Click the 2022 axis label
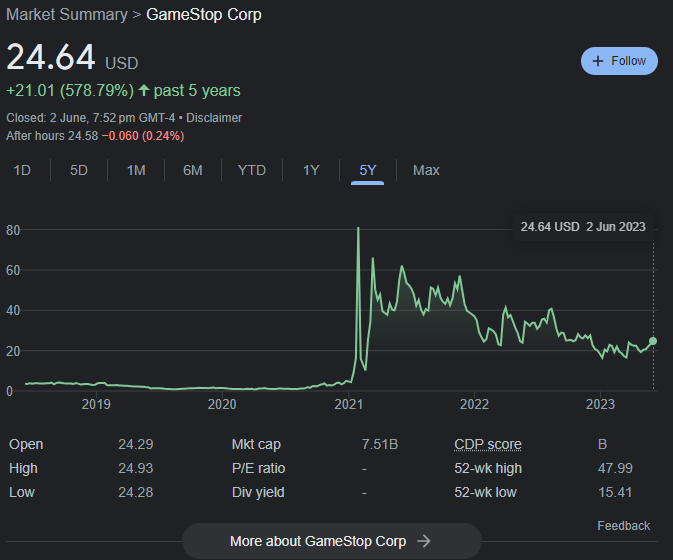 (x=474, y=404)
